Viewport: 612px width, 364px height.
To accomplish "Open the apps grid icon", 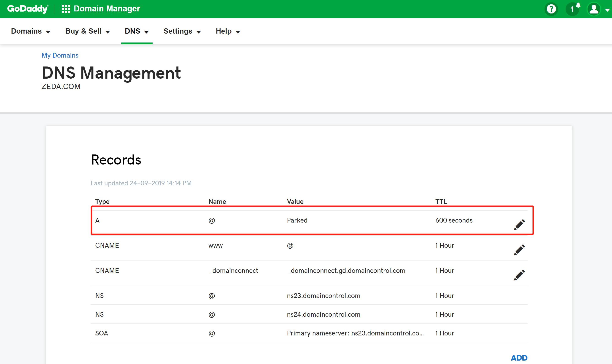I will tap(66, 9).
